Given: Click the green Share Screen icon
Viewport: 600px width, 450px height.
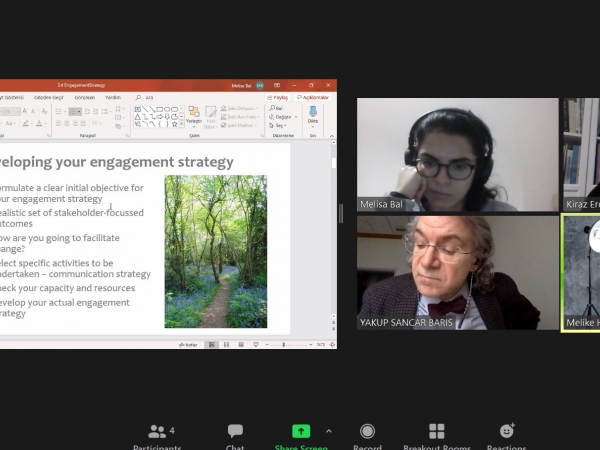Looking at the screenshot, I should point(301,431).
